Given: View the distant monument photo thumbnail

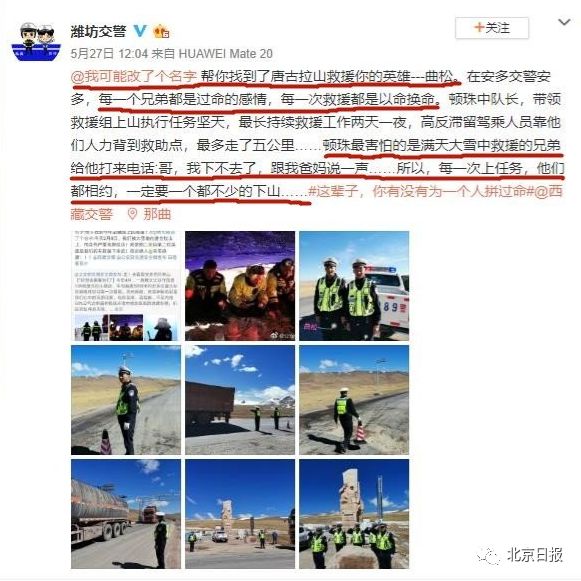Looking at the screenshot, I should tap(240, 514).
